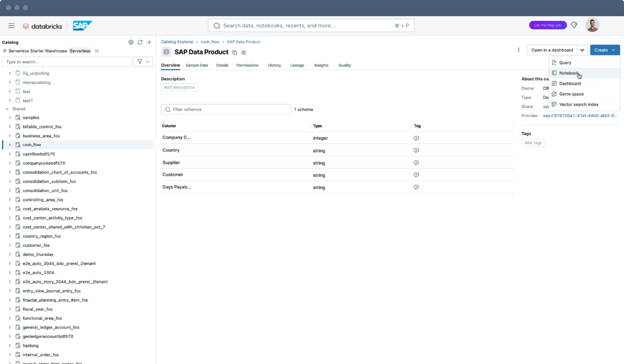The width and height of the screenshot is (624, 364).
Task: Click the catalog settings gear icon
Action: click(x=131, y=42)
